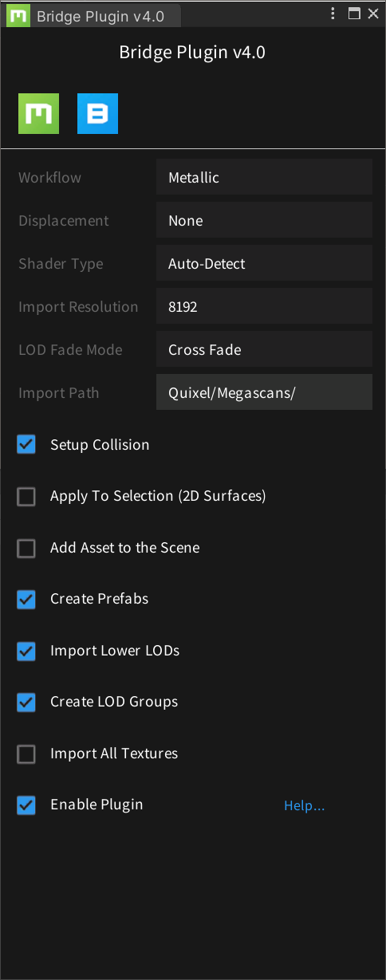Viewport: 386px width, 980px height.
Task: Close the Bridge Plugin window
Action: pos(372,14)
